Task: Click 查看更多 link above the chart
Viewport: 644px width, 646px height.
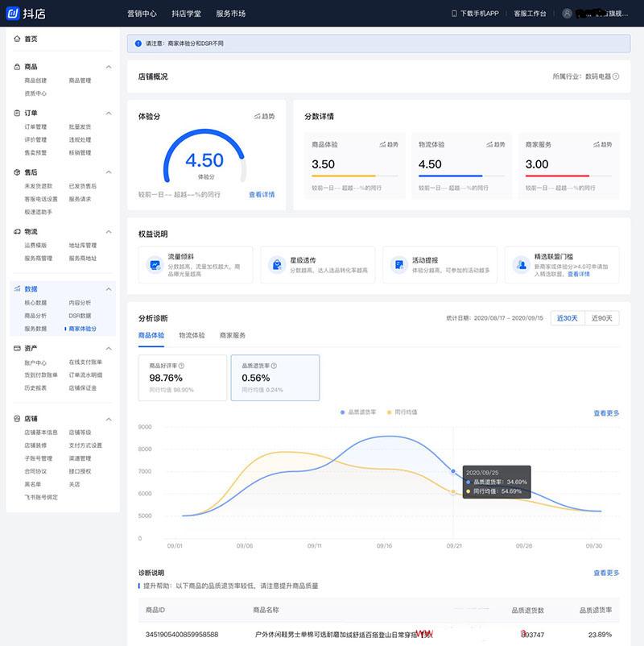Action: [x=606, y=413]
